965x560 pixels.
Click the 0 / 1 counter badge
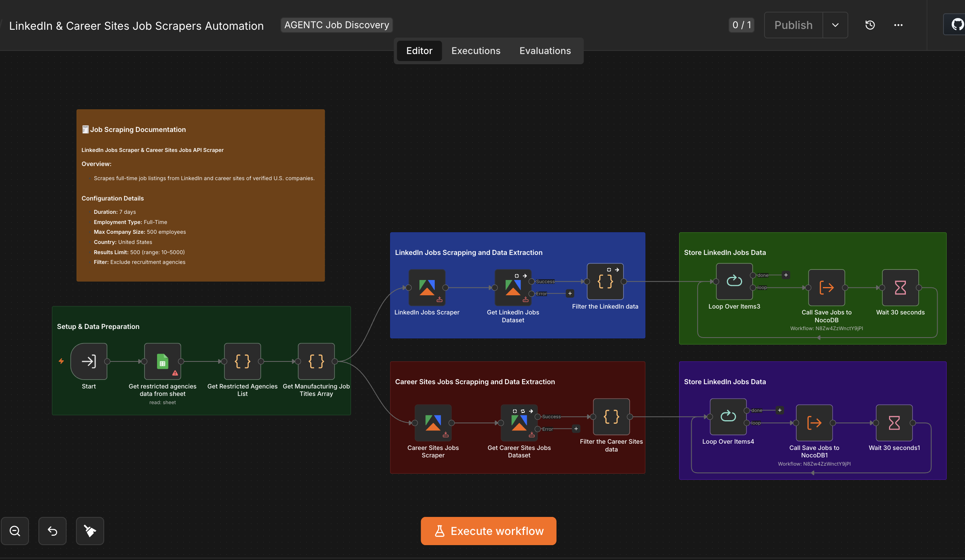point(741,25)
